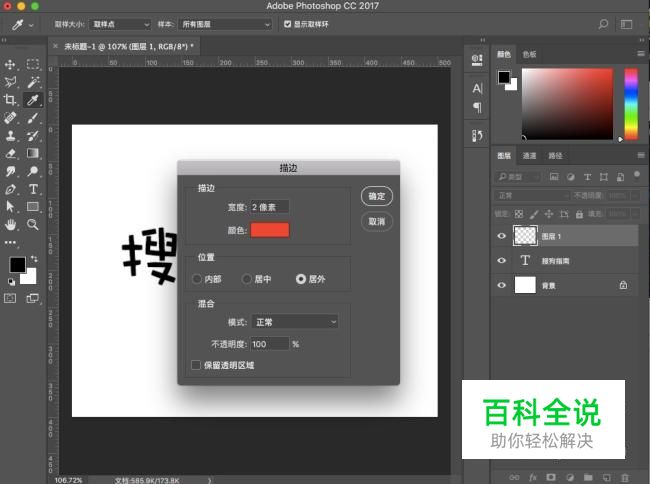The height and width of the screenshot is (484, 650).
Task: Toggle Quick Mask mode
Action: [x=10, y=298]
